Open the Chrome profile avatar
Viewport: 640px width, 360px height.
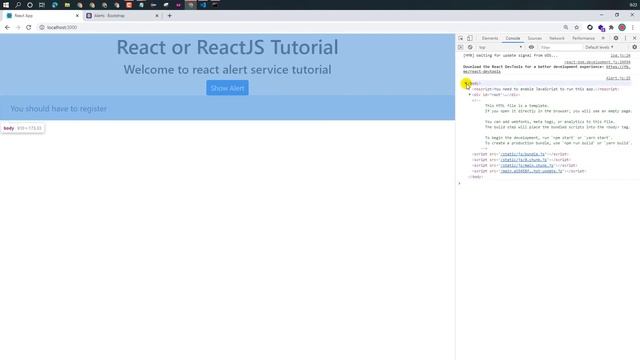622,27
